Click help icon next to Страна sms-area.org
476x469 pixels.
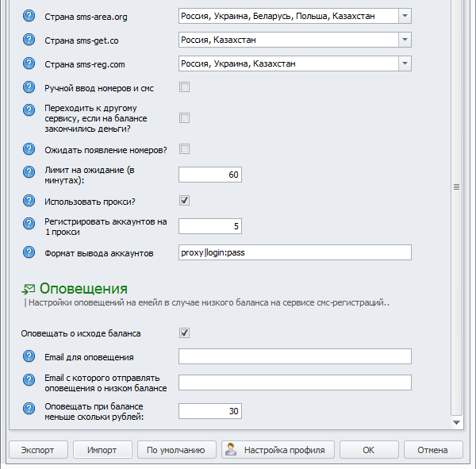29,16
